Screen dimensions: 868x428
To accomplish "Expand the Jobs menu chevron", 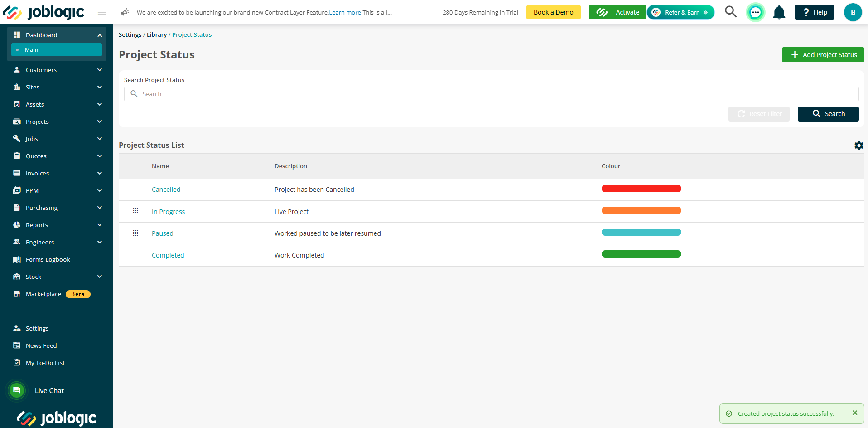I will [x=100, y=139].
